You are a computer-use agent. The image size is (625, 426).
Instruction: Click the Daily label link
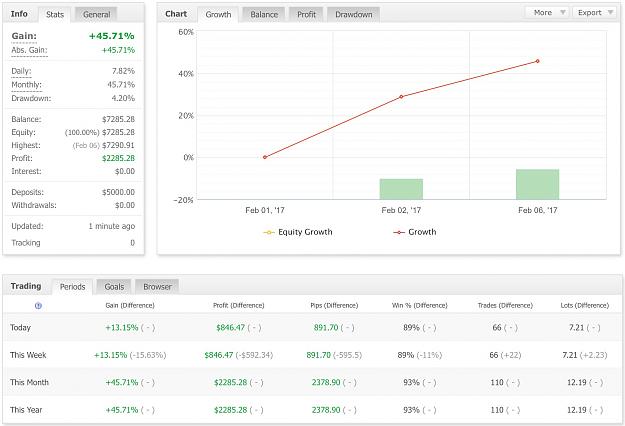tap(21, 71)
